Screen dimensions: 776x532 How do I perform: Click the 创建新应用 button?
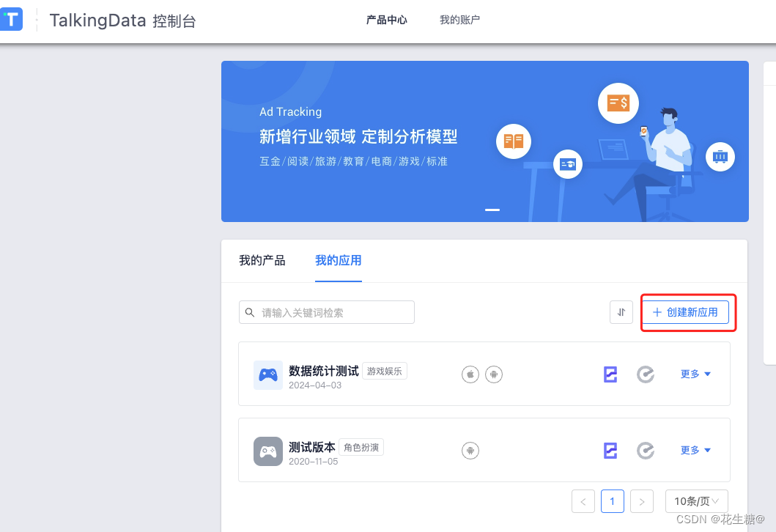pyautogui.click(x=687, y=311)
